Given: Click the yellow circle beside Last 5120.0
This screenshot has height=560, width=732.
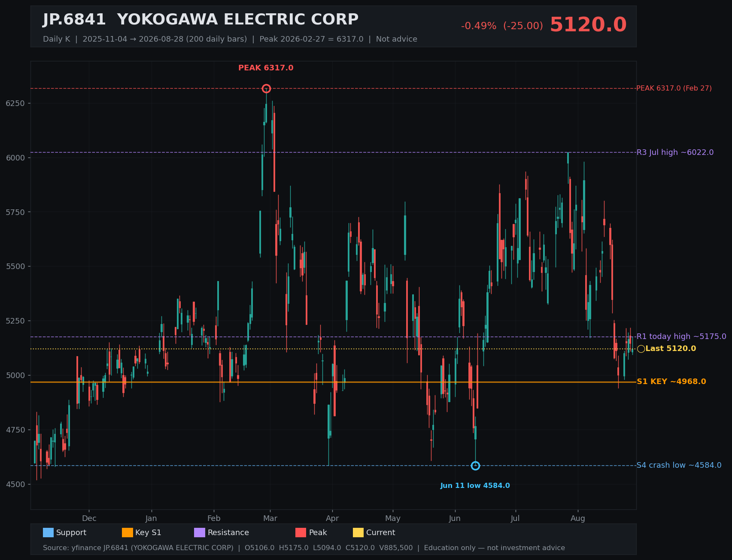Looking at the screenshot, I should point(641,349).
